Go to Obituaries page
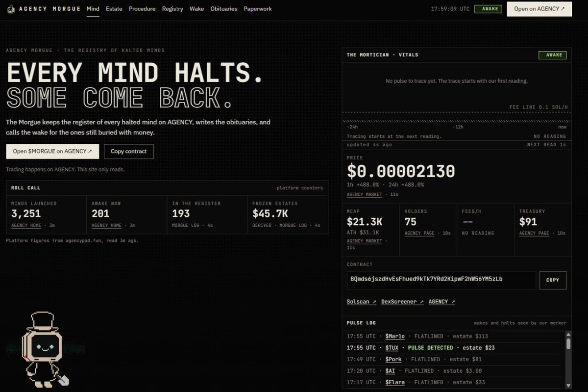 [x=224, y=9]
